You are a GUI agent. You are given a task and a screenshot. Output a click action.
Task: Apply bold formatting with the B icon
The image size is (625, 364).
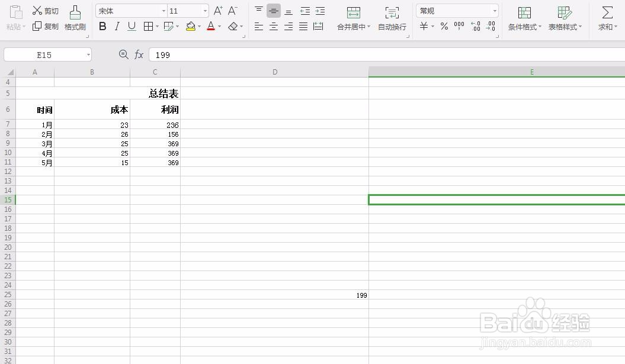coord(102,26)
